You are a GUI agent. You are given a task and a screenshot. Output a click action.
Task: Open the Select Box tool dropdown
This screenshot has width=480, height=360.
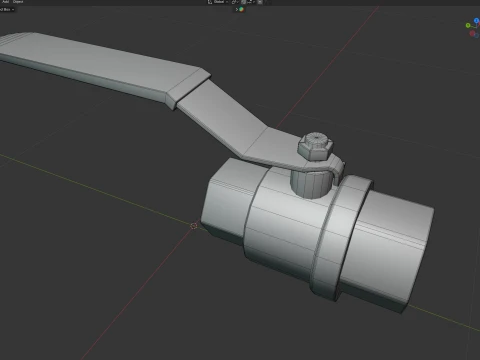7,9
